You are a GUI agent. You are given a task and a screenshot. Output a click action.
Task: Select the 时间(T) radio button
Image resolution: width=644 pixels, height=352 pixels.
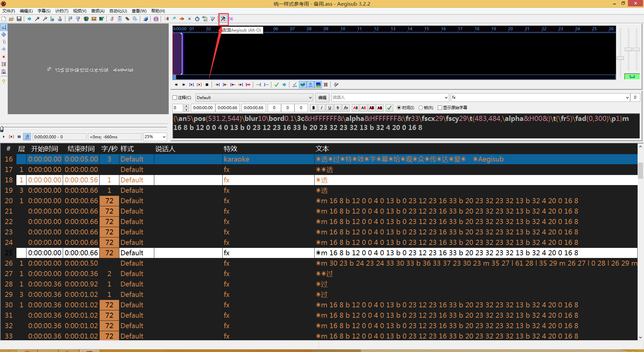pyautogui.click(x=405, y=107)
